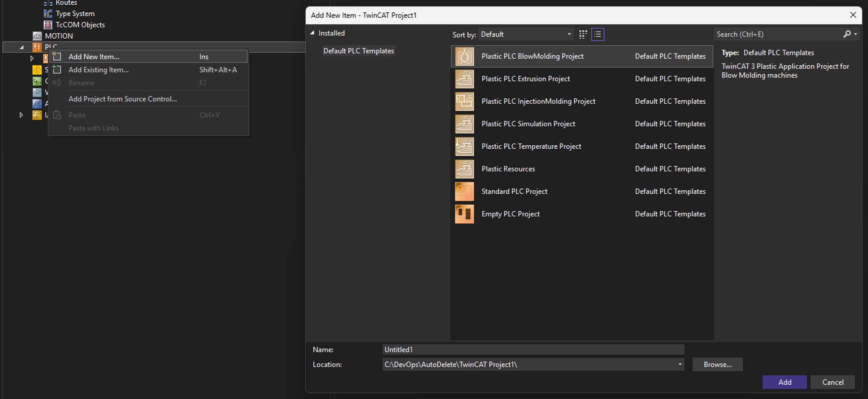Image resolution: width=868 pixels, height=399 pixels.
Task: Open the search options dropdown arrow
Action: coord(855,34)
